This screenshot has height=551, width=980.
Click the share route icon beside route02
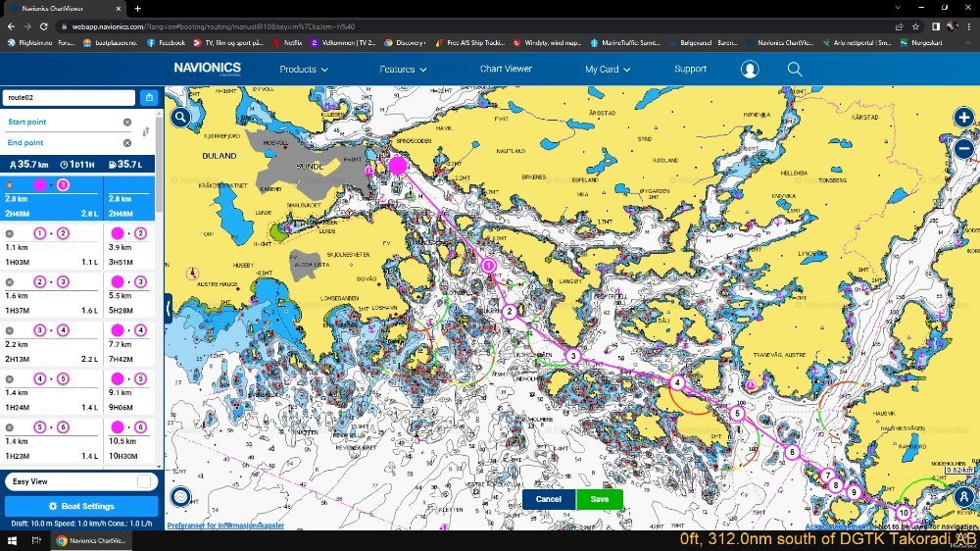149,98
